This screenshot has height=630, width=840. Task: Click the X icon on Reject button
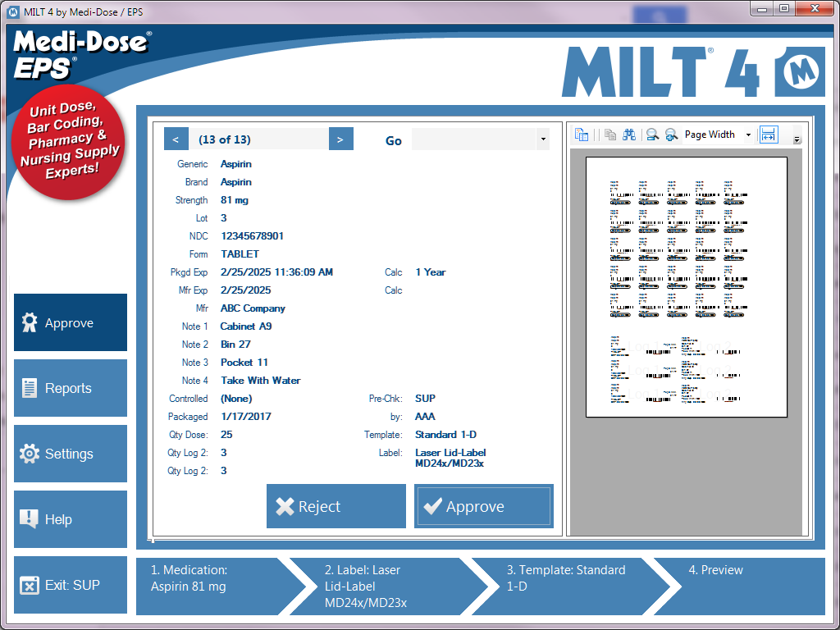285,506
